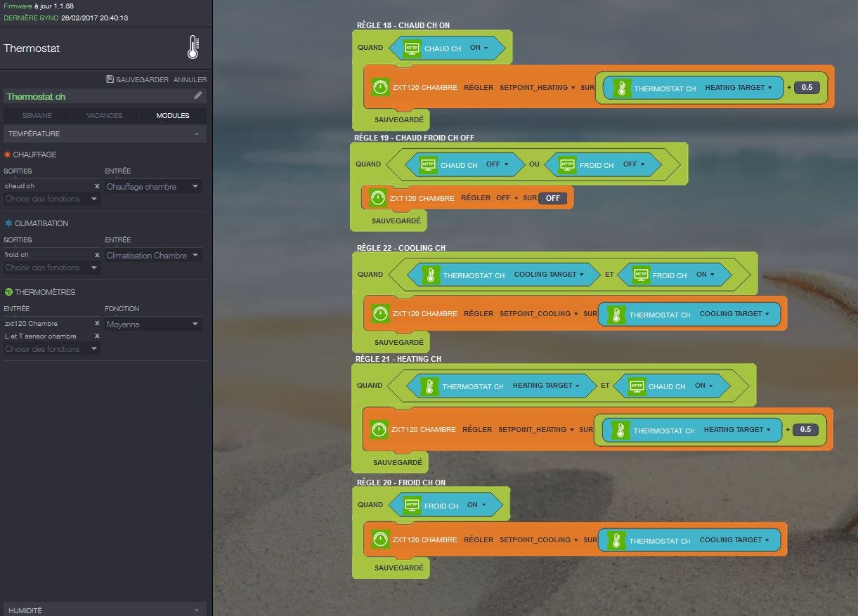Switch to the Vacances tab
The image size is (858, 616).
point(104,115)
